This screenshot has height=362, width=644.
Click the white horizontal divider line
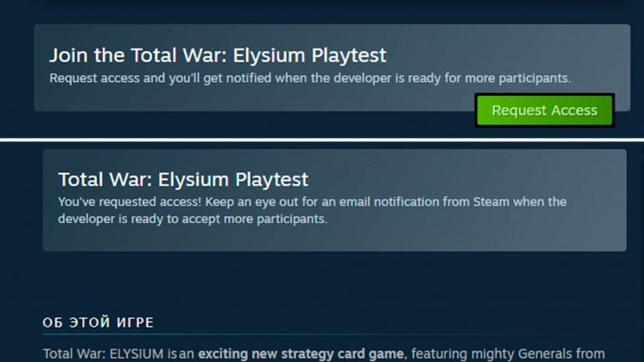click(322, 139)
